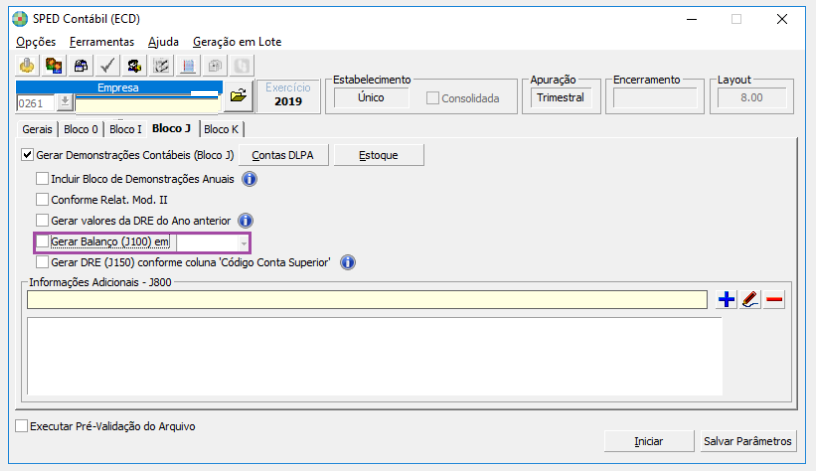Check Conforme Relat. Mod. II option
This screenshot has height=471, width=816.
(42, 199)
